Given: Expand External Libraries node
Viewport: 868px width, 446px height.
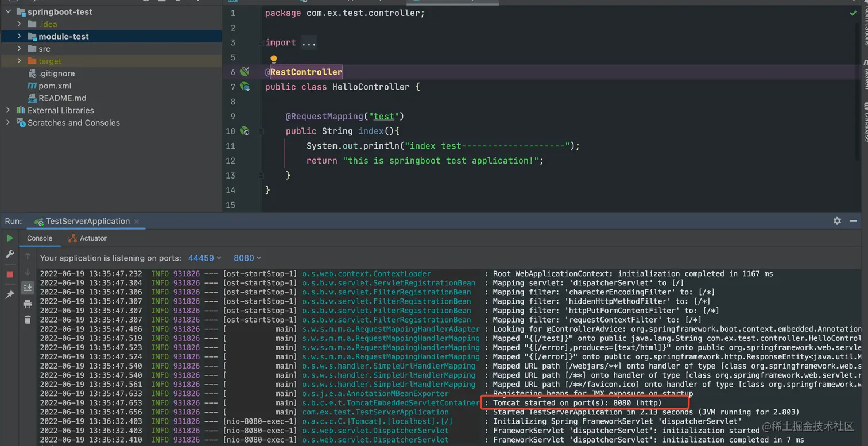Looking at the screenshot, I should point(7,110).
